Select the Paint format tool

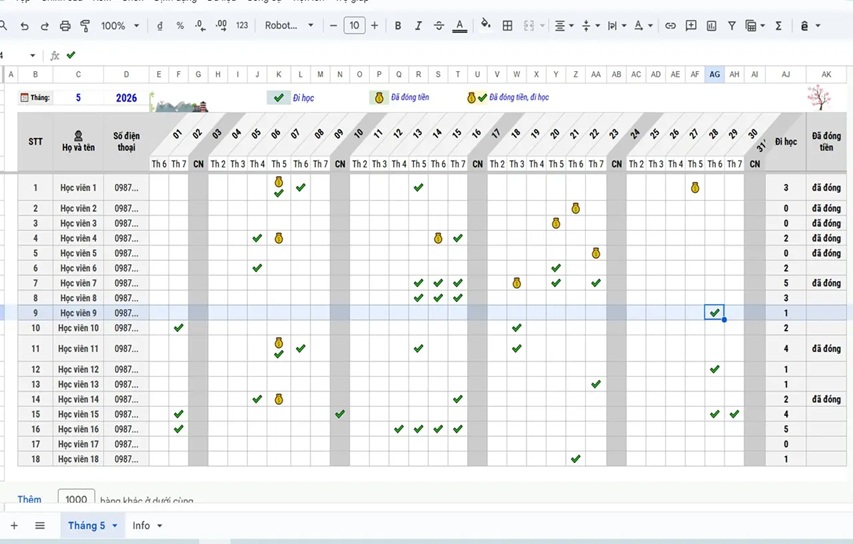tap(85, 26)
